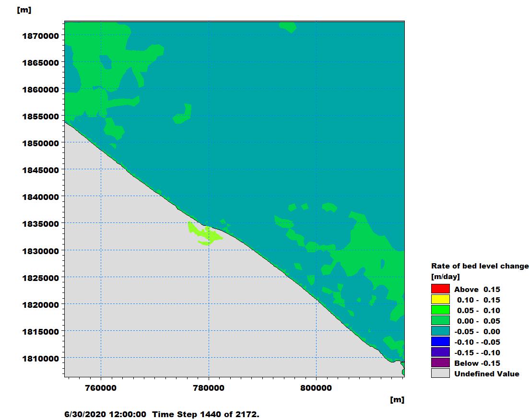Click the y-axis label 1850000

click(x=40, y=143)
